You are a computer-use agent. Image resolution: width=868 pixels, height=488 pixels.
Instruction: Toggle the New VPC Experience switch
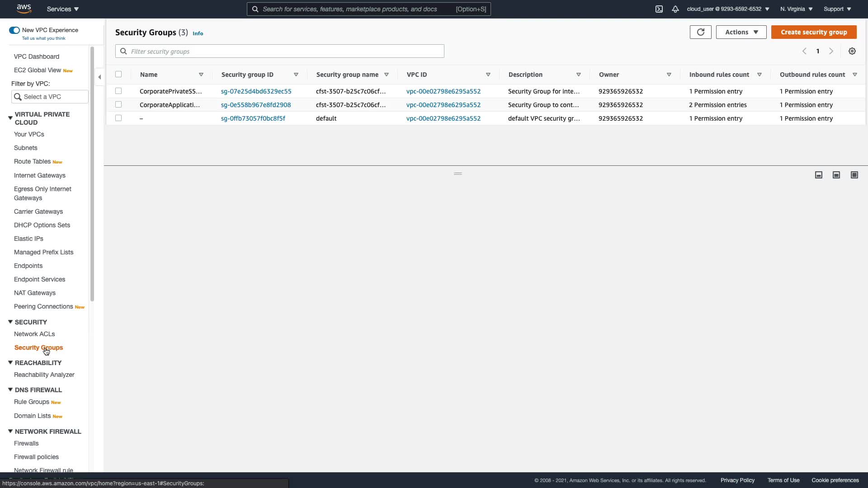pyautogui.click(x=14, y=30)
